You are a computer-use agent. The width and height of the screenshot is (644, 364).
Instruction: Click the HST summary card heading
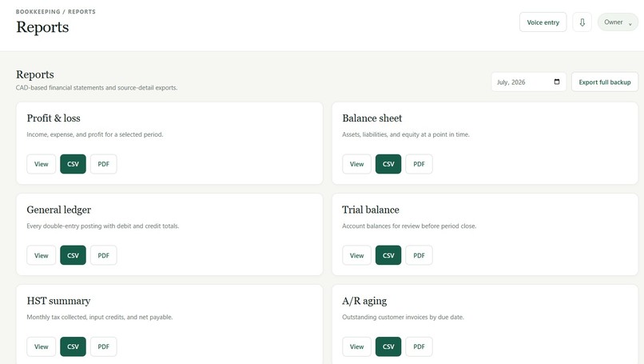tap(58, 301)
